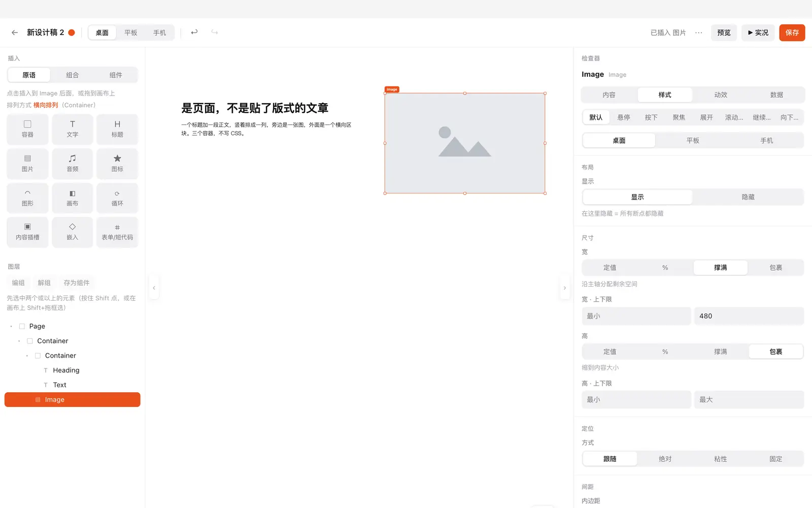
Task: Insert a 嵌入 embed primitive
Action: tap(73, 232)
